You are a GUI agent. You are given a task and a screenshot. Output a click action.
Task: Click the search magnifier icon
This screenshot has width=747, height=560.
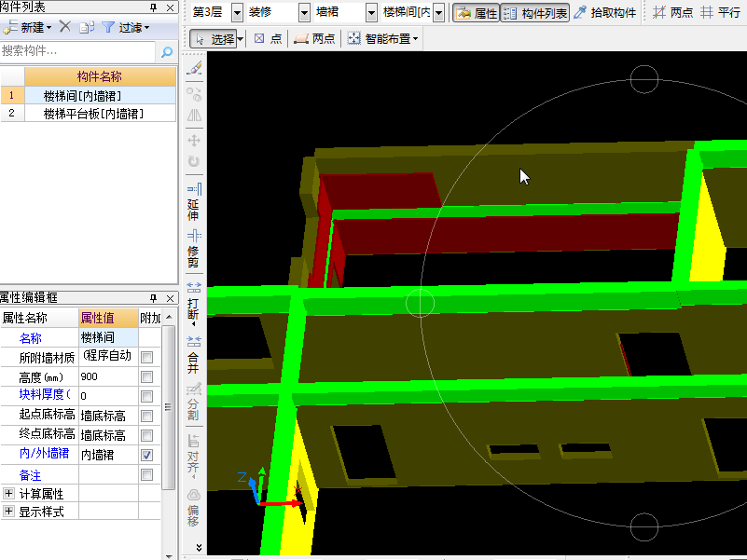click(167, 52)
